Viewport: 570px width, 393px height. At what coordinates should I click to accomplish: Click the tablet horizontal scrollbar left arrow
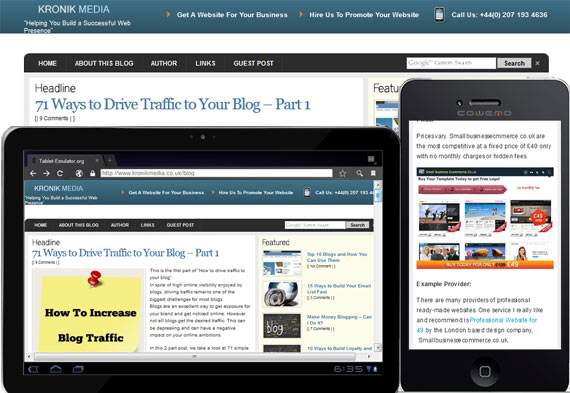[x=29, y=357]
